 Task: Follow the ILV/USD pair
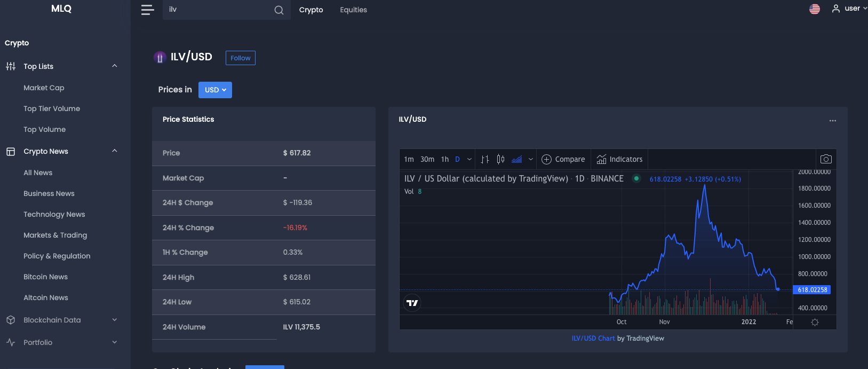241,58
